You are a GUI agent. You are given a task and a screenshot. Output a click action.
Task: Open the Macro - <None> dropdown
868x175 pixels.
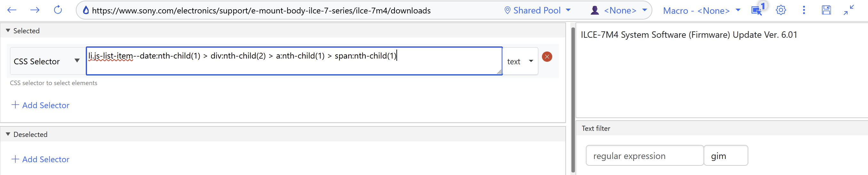(702, 11)
